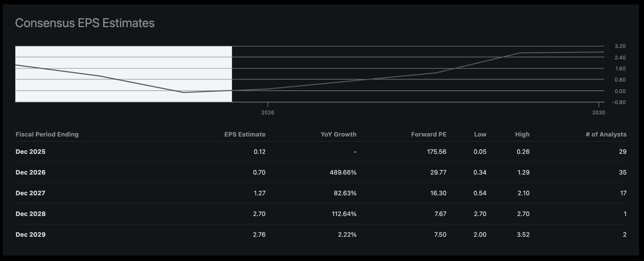This screenshot has height=261, width=644.
Task: Sort by the EPS Estimate column header
Action: coord(245,134)
